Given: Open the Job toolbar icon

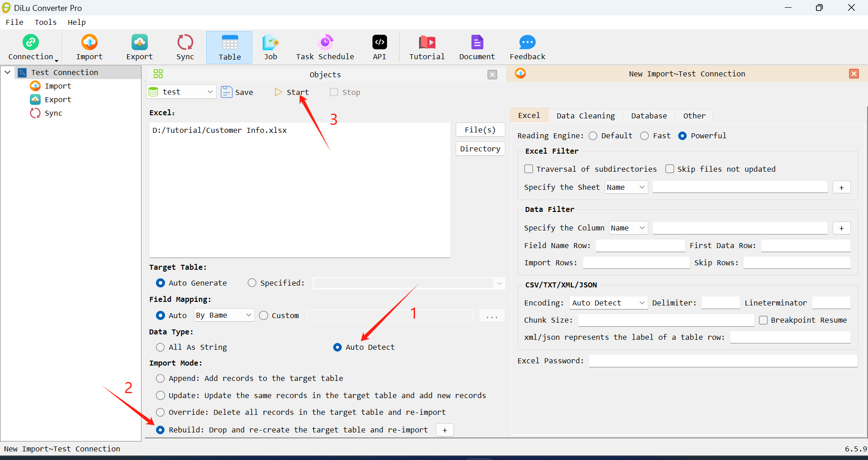Looking at the screenshot, I should [x=270, y=42].
